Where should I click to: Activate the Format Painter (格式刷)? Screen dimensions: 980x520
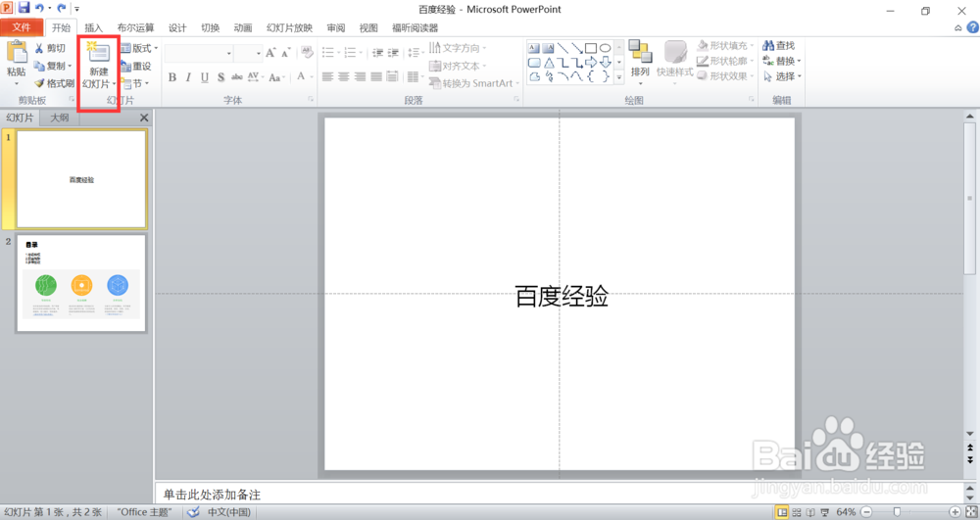pyautogui.click(x=54, y=83)
